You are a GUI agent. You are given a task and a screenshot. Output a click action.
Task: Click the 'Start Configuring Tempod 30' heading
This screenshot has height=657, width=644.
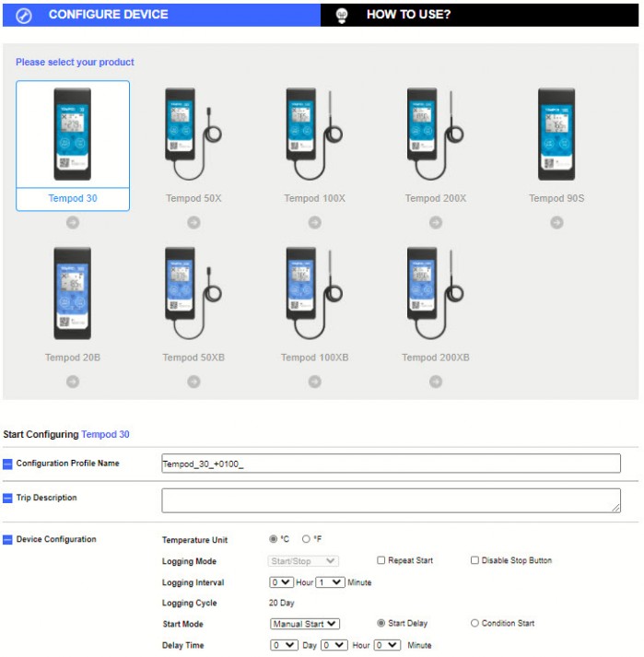point(66,434)
